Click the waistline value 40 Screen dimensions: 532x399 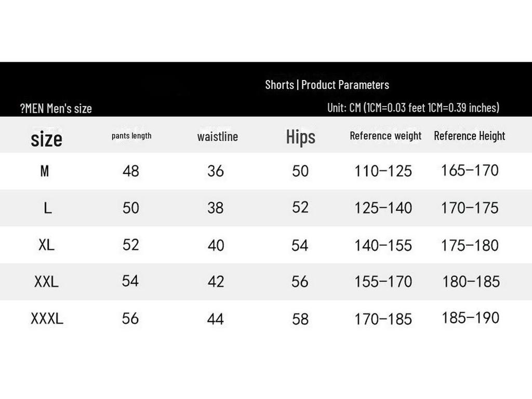point(216,245)
